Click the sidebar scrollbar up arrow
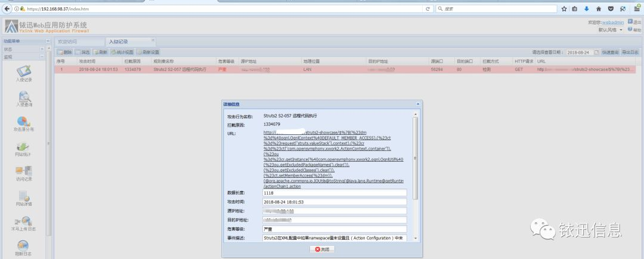Image resolution: width=644 pixels, height=259 pixels. point(49,49)
